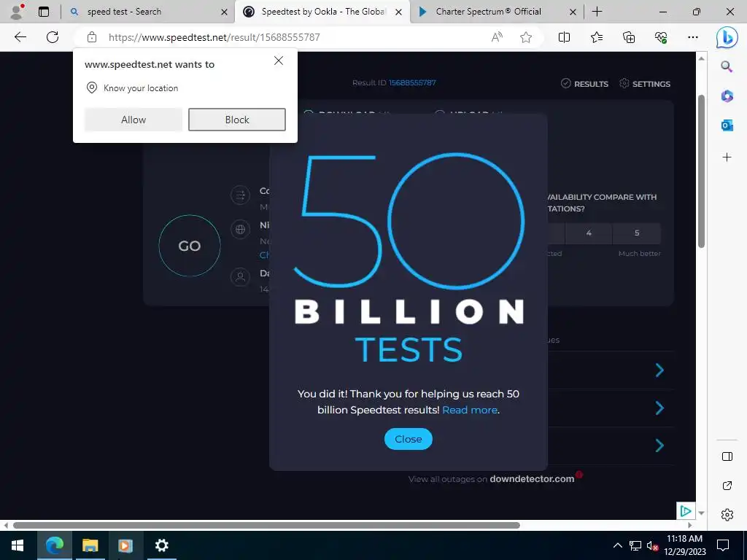Expand the third outage row chevron
Viewport: 747px width, 560px height.
coord(659,446)
